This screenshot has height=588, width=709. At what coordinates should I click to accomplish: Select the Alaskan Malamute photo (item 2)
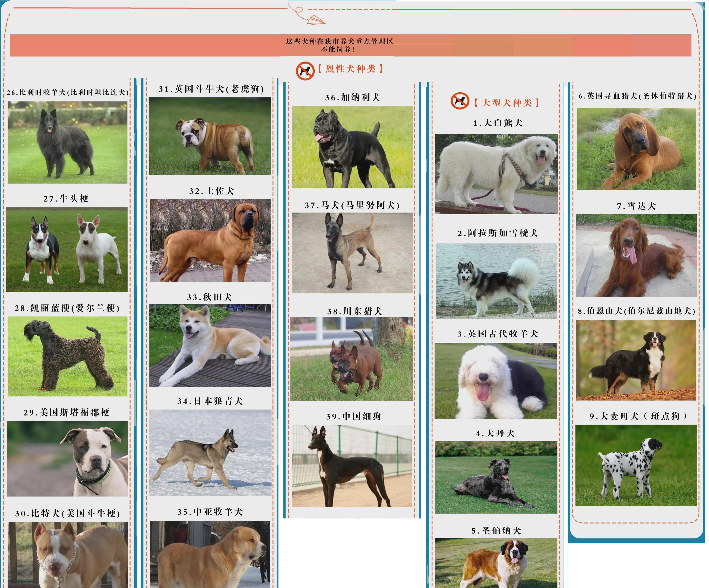pos(496,281)
